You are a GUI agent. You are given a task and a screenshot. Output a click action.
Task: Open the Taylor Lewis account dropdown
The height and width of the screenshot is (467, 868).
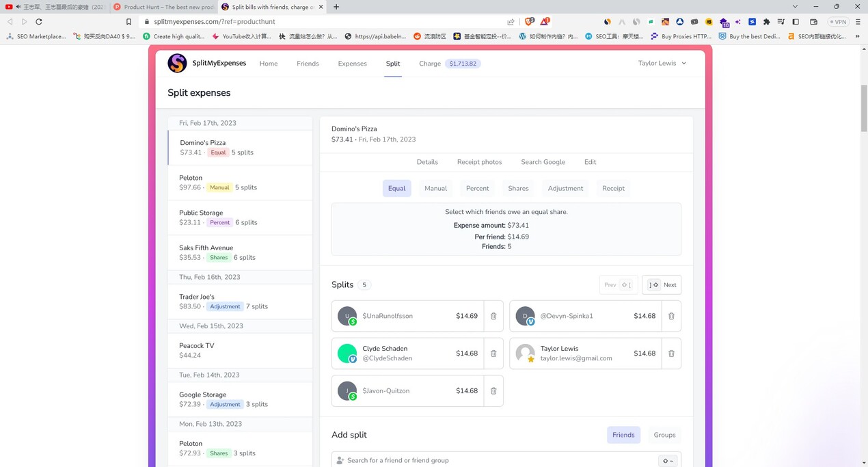(x=662, y=63)
